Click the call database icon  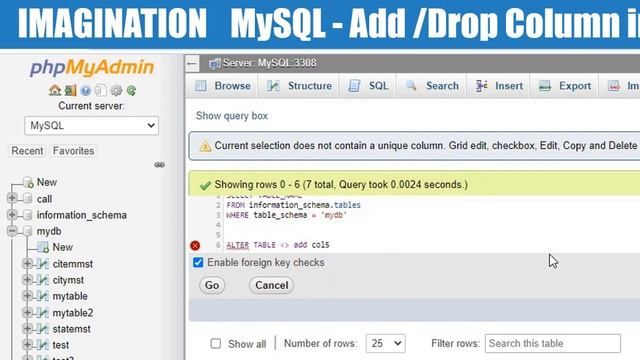[x=28, y=199]
